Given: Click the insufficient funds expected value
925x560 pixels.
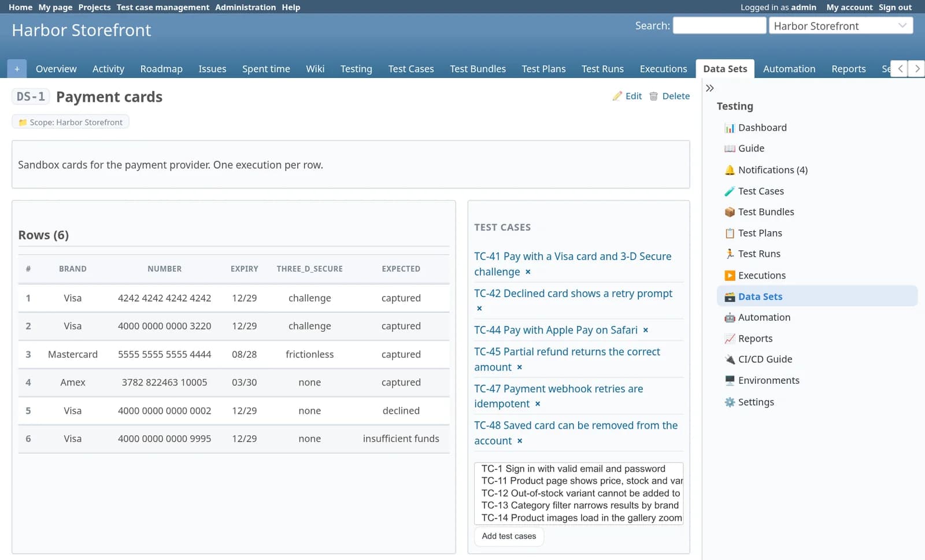Looking at the screenshot, I should [401, 439].
